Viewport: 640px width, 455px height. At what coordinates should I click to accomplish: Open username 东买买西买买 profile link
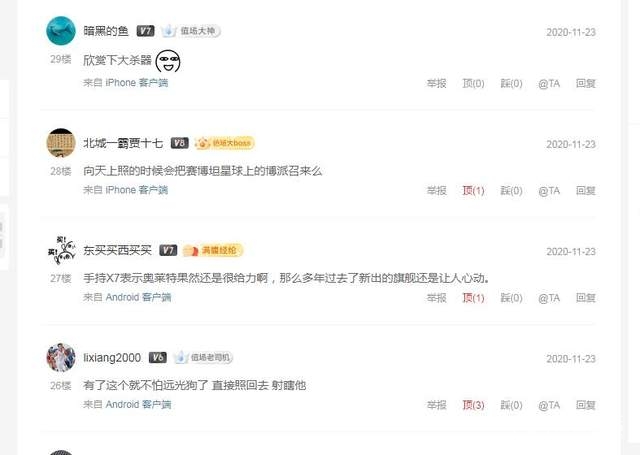[117, 250]
